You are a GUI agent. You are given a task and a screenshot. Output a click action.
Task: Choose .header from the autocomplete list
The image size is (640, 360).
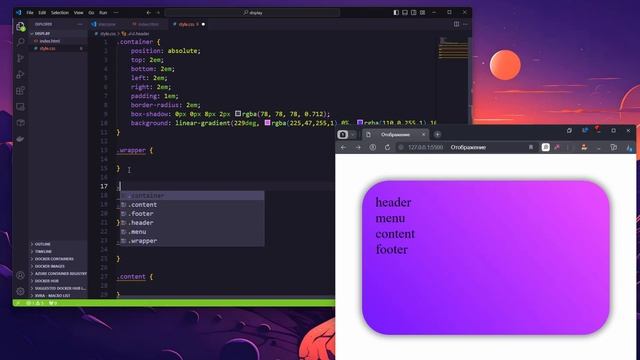pos(192,222)
